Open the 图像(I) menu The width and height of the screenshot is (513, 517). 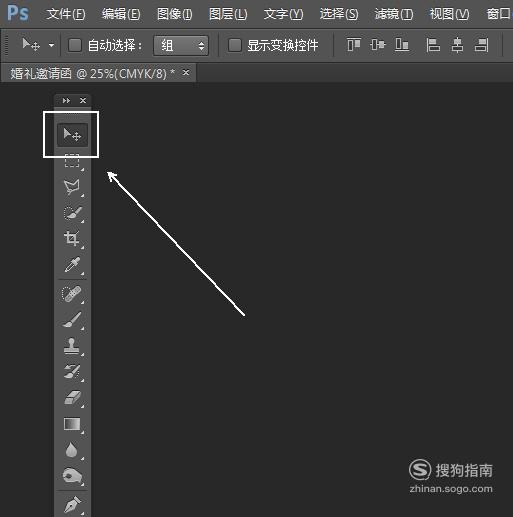pos(175,14)
